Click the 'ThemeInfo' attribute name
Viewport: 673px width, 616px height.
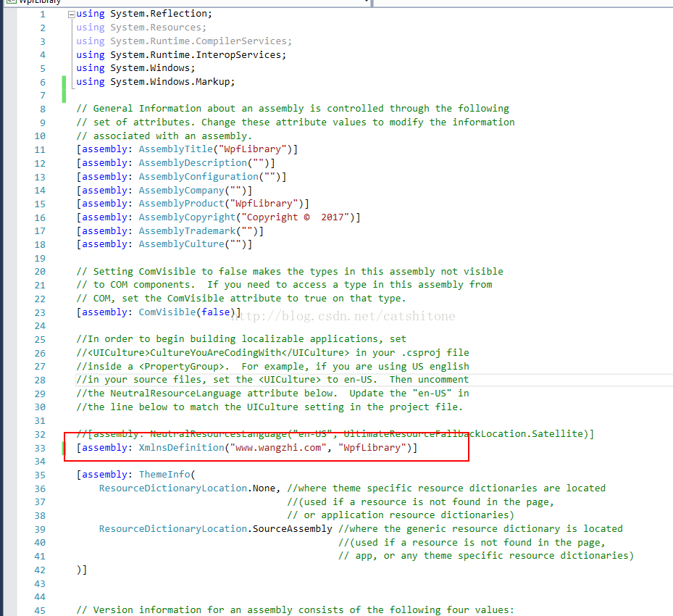point(164,475)
